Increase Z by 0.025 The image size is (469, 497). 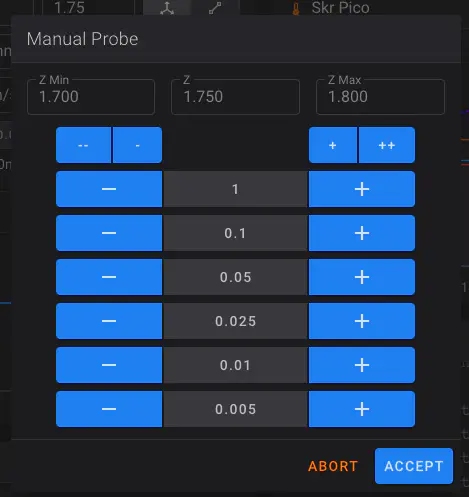tap(362, 321)
